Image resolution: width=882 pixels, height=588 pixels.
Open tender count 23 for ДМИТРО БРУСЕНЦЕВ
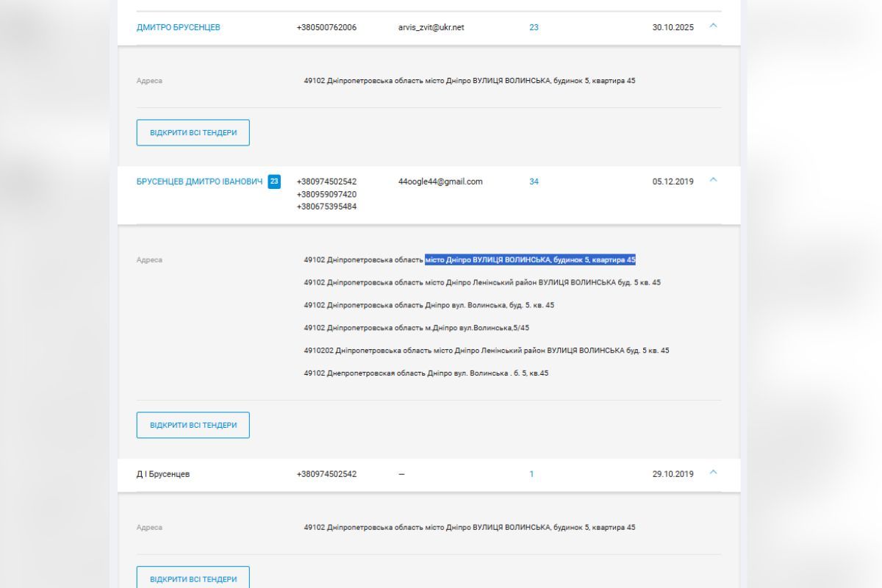pos(534,27)
